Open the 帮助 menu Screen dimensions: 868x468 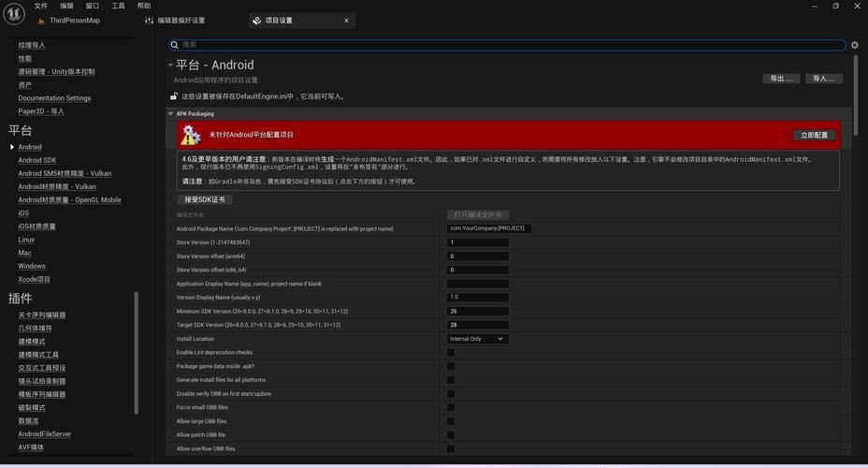pos(144,6)
